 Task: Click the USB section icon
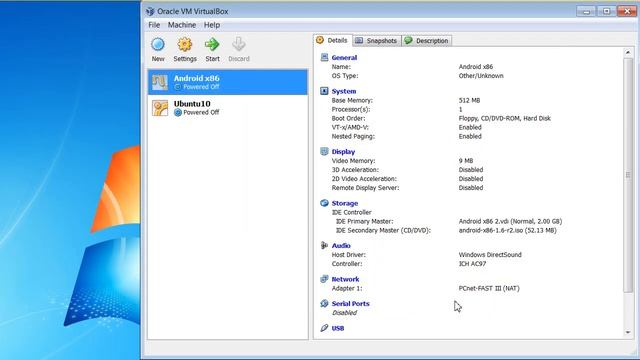point(324,328)
